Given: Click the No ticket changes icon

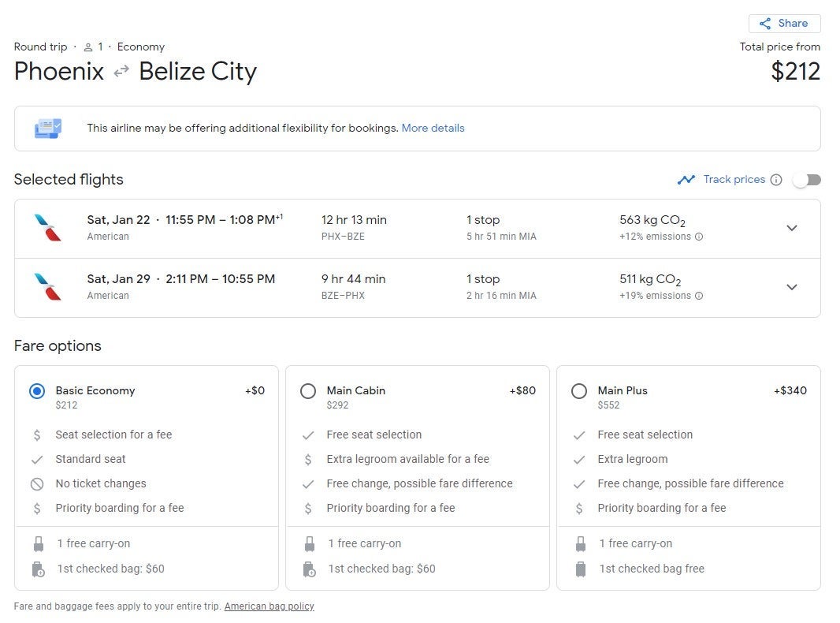Looking at the screenshot, I should pyautogui.click(x=37, y=483).
